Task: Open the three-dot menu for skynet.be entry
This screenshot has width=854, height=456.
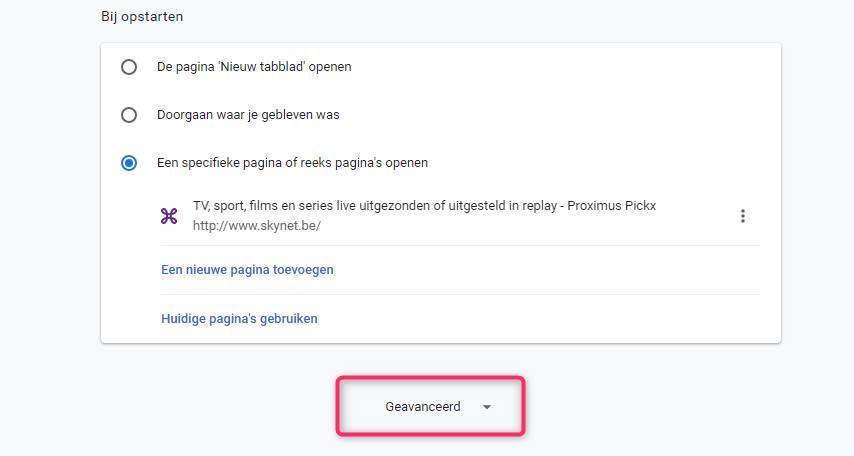Action: (742, 216)
